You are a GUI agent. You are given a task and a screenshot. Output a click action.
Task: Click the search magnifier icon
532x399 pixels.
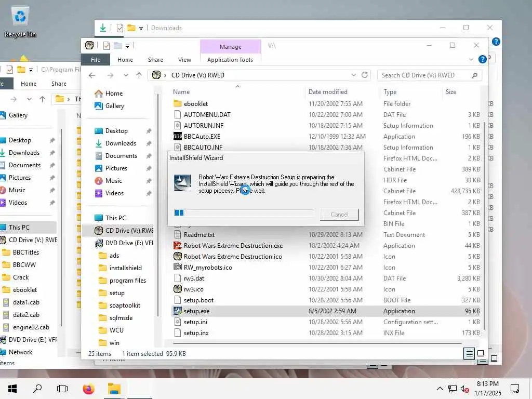[474, 75]
